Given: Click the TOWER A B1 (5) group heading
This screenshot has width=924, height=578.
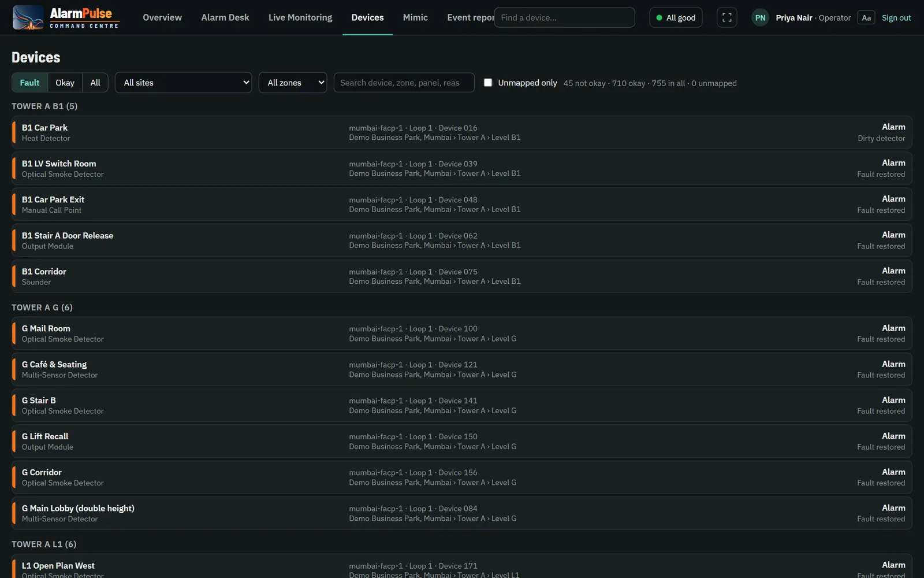Looking at the screenshot, I should [44, 106].
